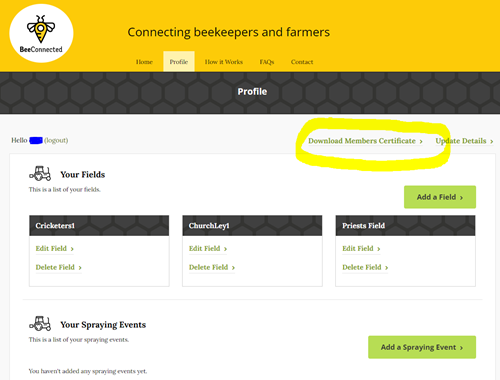The image size is (500, 380).
Task: Click the Your Fields heading
Action: (83, 175)
